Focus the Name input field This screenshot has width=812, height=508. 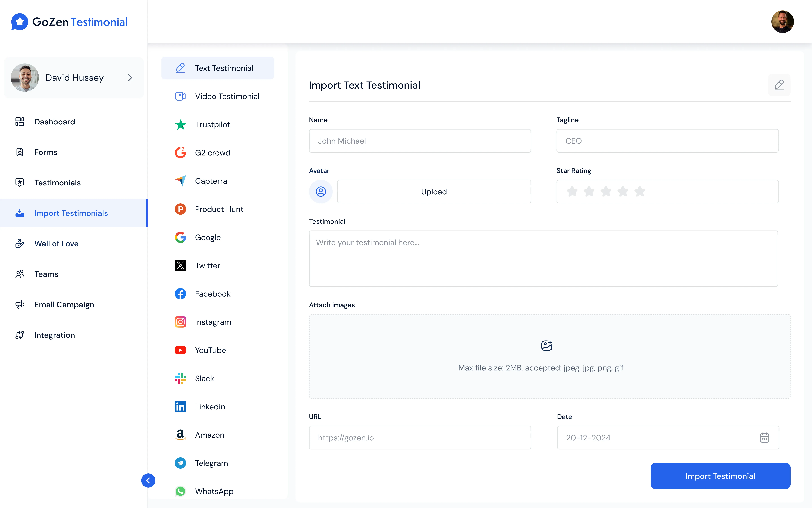pos(420,141)
